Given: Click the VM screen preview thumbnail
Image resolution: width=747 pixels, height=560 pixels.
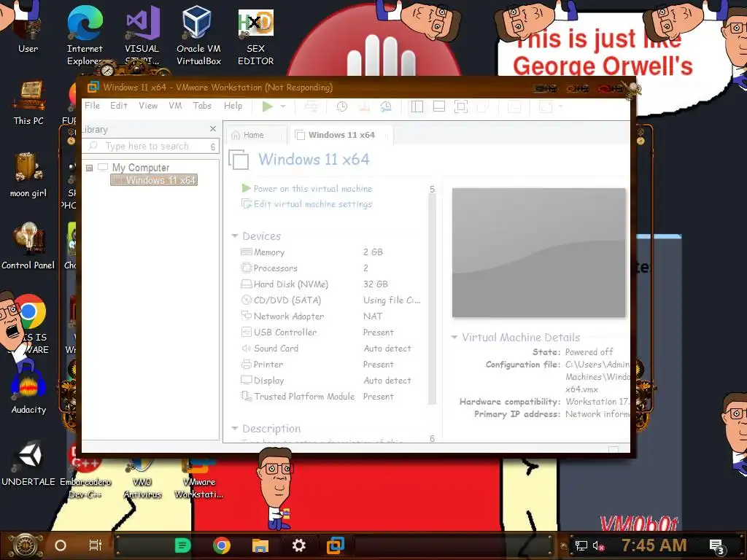Looking at the screenshot, I should (x=538, y=252).
